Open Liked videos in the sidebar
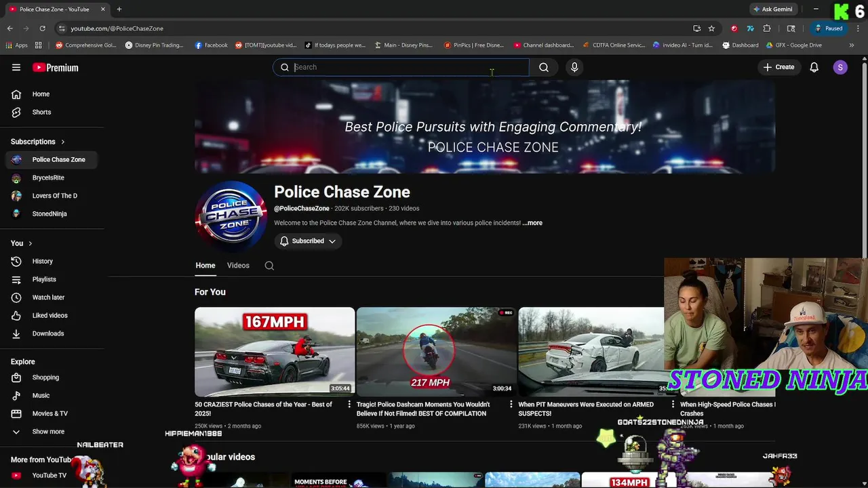The image size is (868, 488). pos(52,315)
